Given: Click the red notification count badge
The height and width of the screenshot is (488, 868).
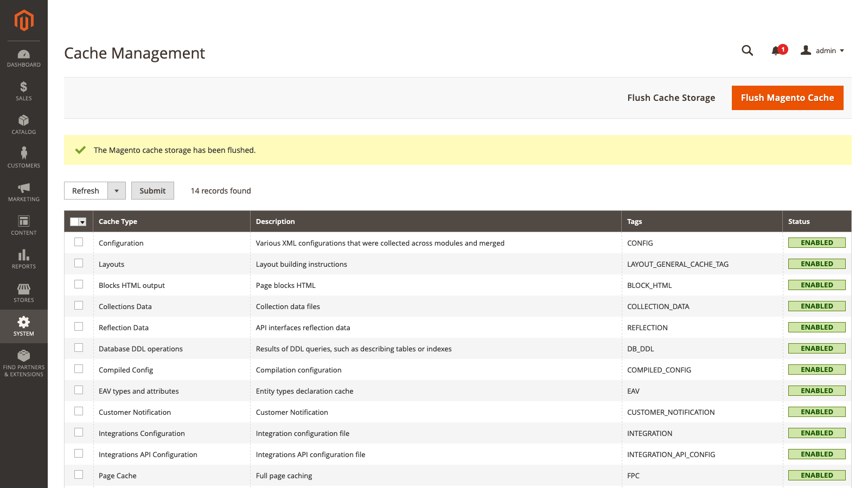Looking at the screenshot, I should [x=783, y=49].
